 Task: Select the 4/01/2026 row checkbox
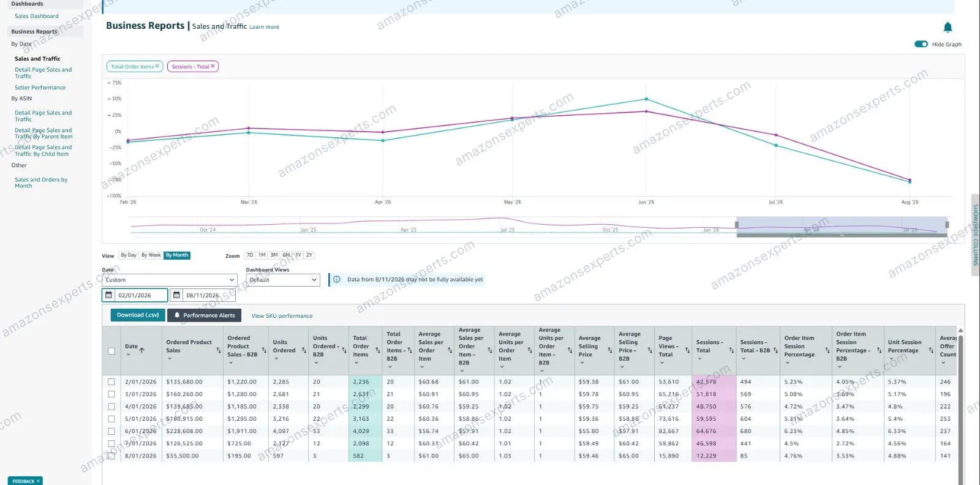point(111,406)
